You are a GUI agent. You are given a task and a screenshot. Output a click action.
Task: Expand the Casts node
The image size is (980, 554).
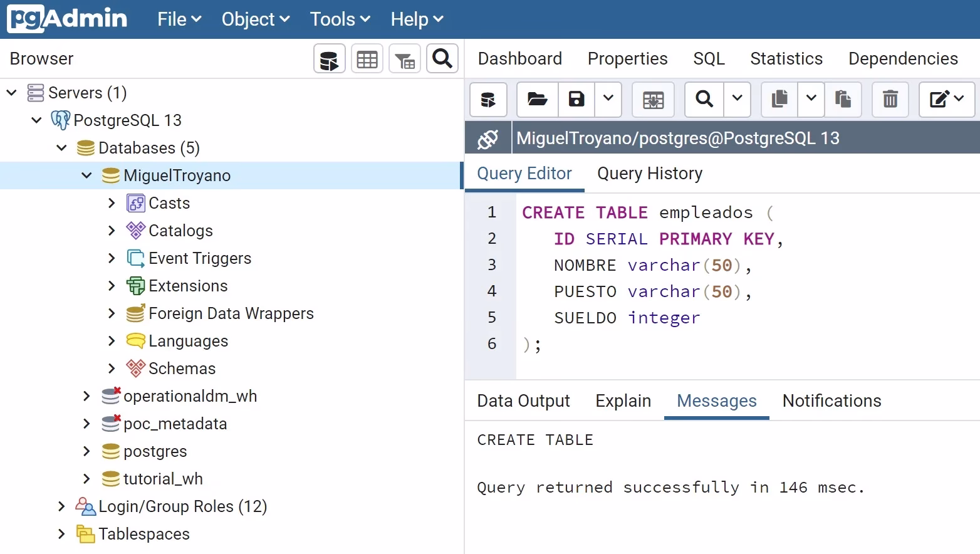click(x=112, y=203)
